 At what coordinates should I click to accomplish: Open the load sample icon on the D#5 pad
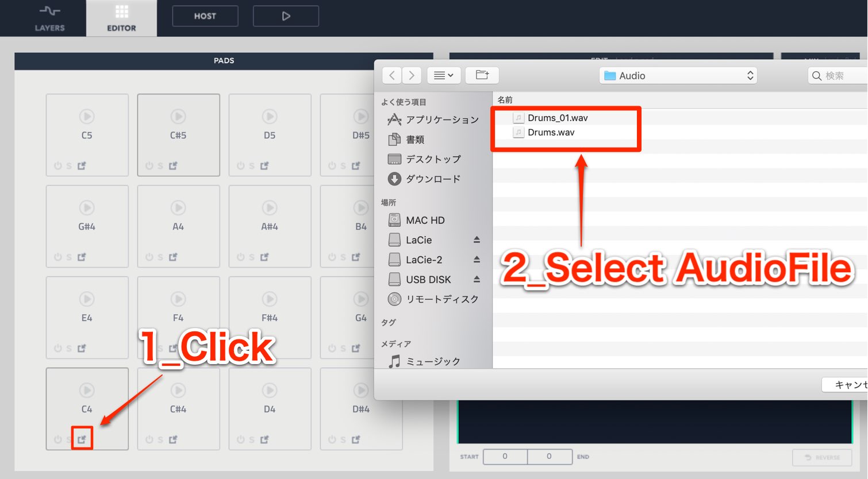tap(356, 165)
